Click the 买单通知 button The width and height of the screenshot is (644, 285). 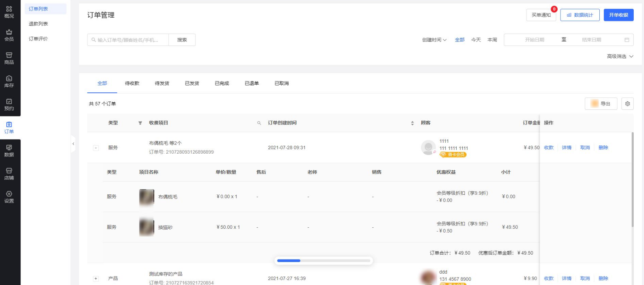click(x=541, y=15)
